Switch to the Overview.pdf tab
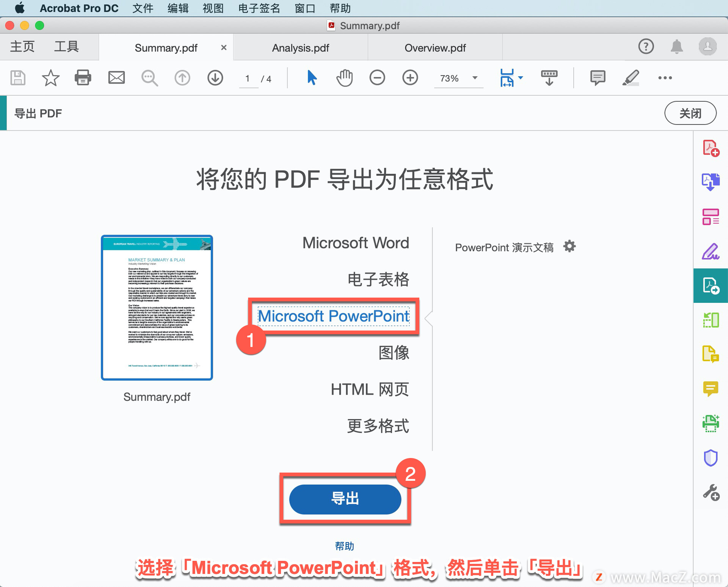 click(x=435, y=48)
